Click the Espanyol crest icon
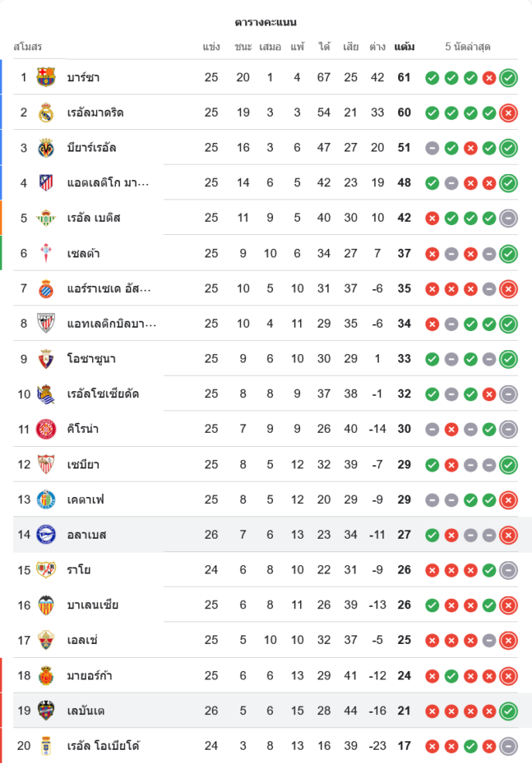 [x=46, y=289]
